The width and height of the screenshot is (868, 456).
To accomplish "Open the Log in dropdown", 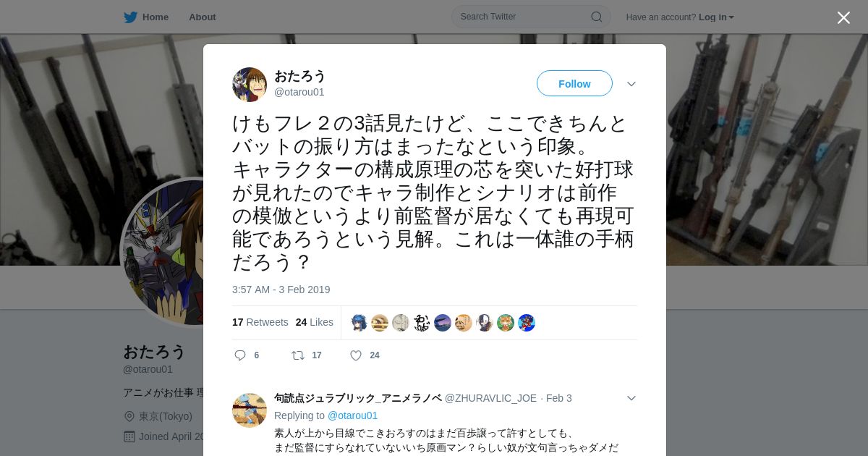I will tap(716, 17).
